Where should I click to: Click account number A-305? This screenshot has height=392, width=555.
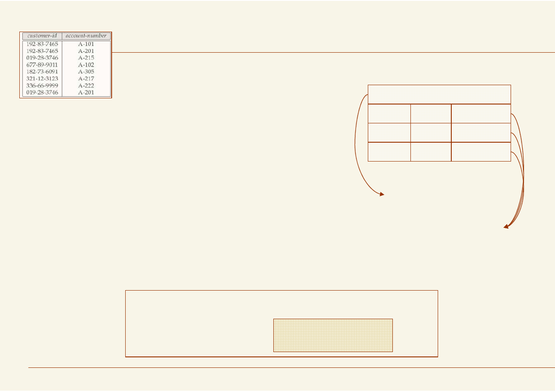[x=86, y=72]
